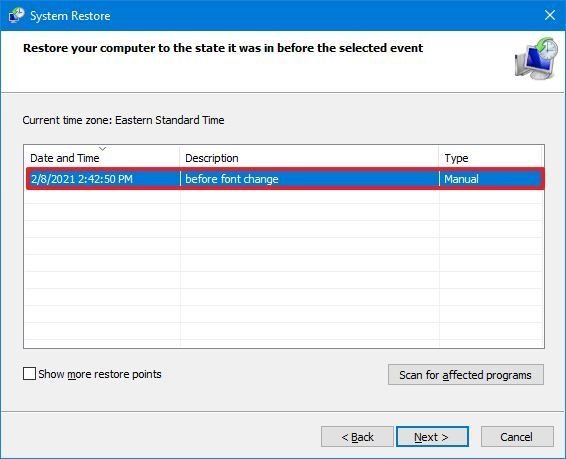Click the System Restore computer clock graphic
This screenshot has width=566, height=459.
536,58
